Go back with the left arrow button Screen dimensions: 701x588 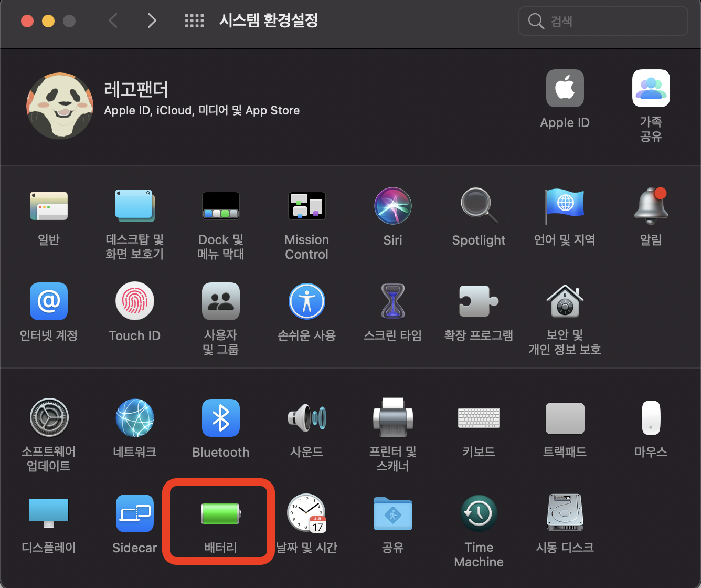[113, 20]
